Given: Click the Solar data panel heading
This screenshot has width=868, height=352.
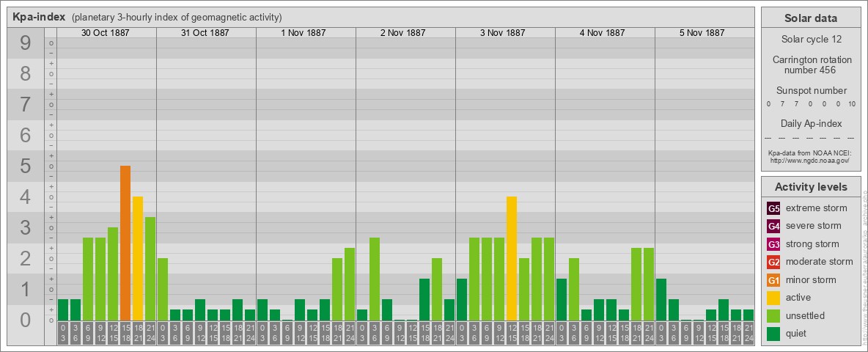Looking at the screenshot, I should pos(810,18).
